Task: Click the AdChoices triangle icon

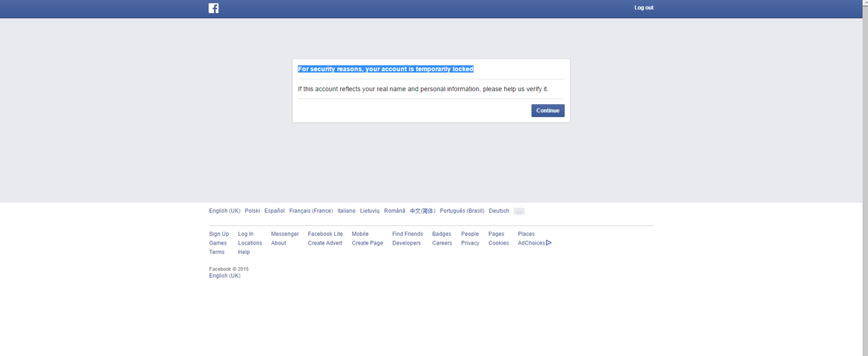Action: 549,243
